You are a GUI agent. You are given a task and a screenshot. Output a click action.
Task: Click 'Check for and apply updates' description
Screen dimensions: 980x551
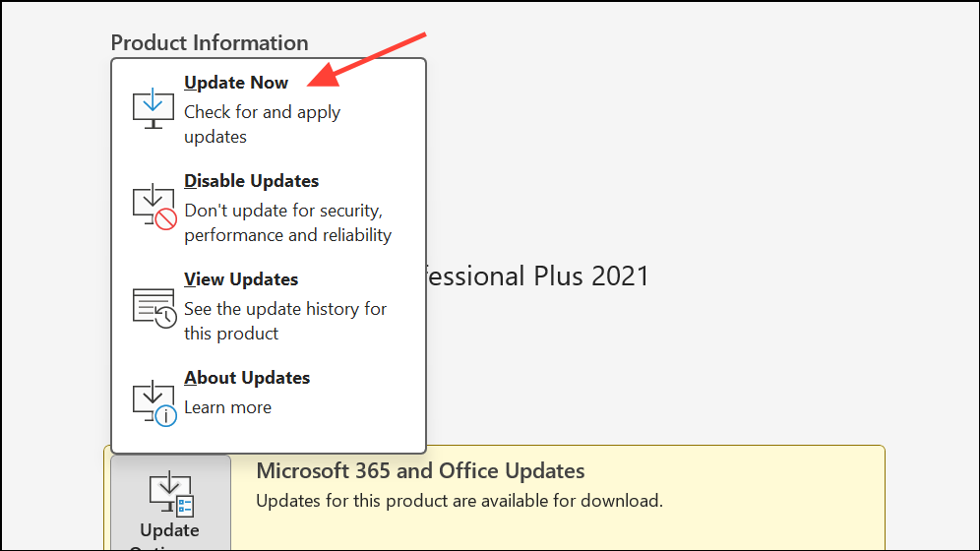(x=262, y=124)
